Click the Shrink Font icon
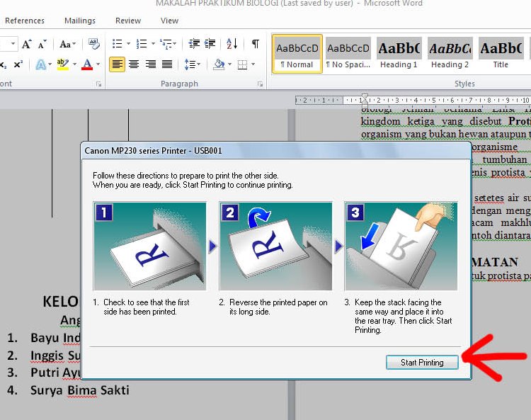Screen dimensions: 531x420 tap(42, 44)
